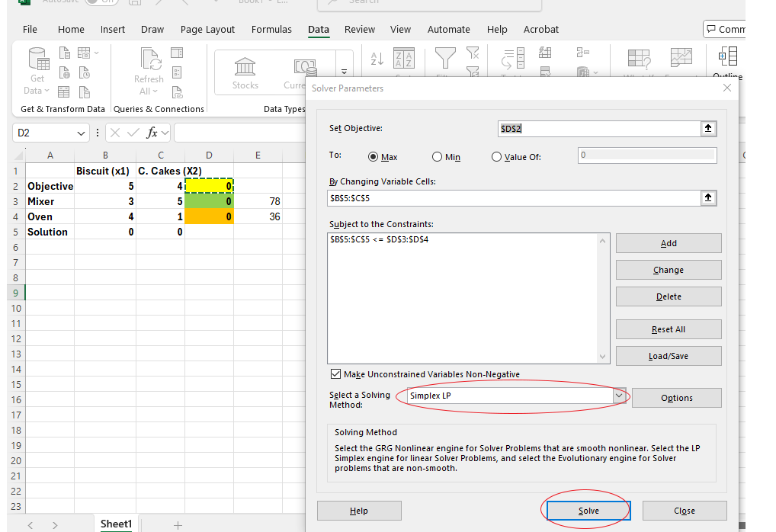Screen dimensions: 776x532
Task: Click the Add constraint button
Action: pos(668,243)
